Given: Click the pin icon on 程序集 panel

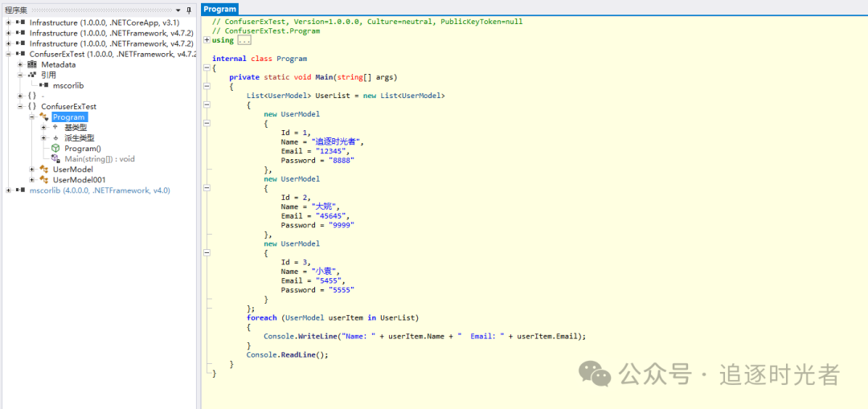Looking at the screenshot, I should click(189, 10).
